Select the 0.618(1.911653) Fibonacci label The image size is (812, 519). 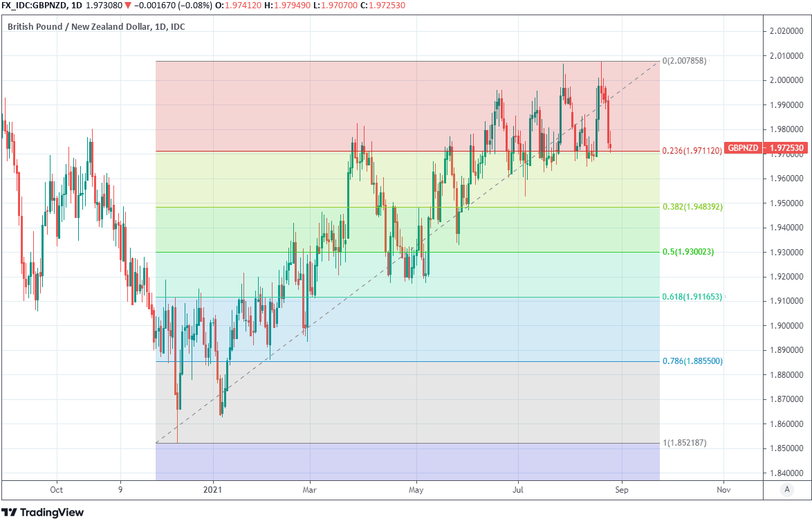pyautogui.click(x=692, y=297)
